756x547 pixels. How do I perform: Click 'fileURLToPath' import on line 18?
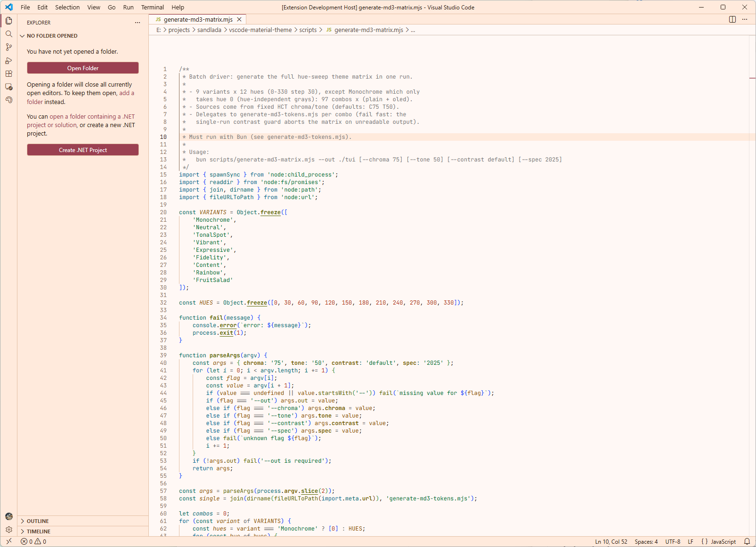(x=232, y=197)
